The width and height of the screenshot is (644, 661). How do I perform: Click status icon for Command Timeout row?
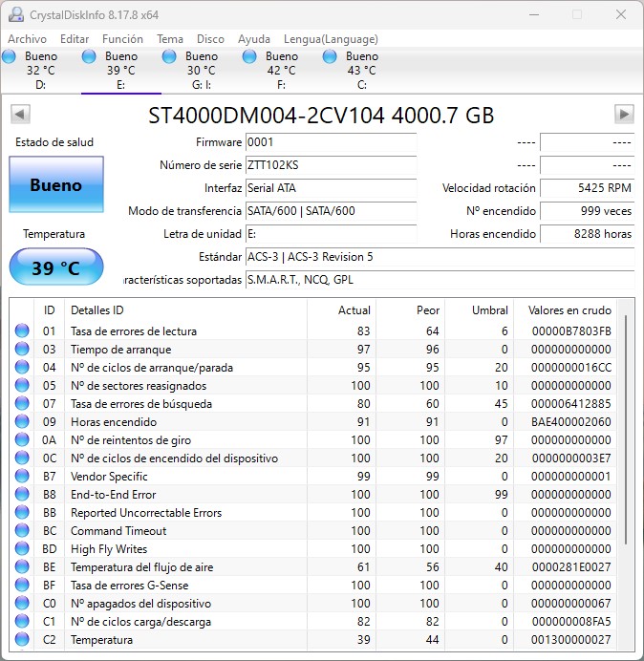pos(22,530)
